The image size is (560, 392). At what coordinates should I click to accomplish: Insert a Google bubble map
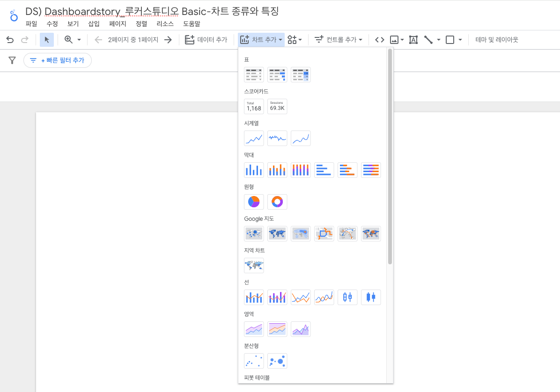(254, 233)
